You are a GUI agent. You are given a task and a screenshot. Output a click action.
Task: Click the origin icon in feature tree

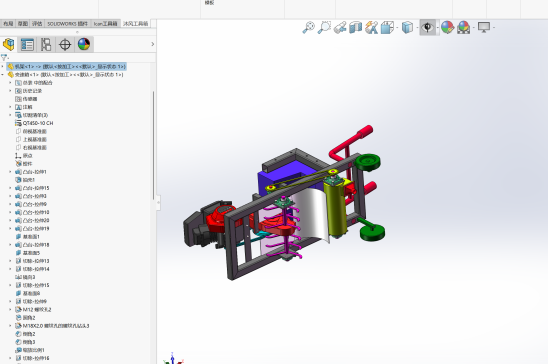click(x=18, y=156)
